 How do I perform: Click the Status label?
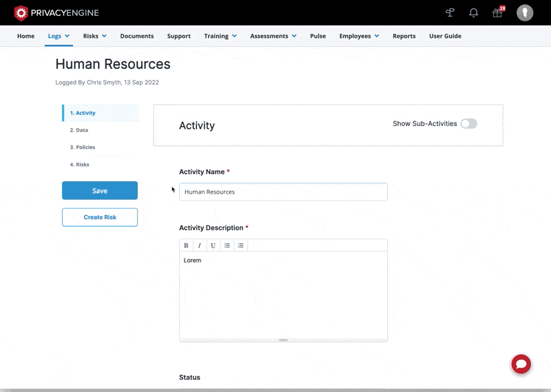pyautogui.click(x=190, y=378)
